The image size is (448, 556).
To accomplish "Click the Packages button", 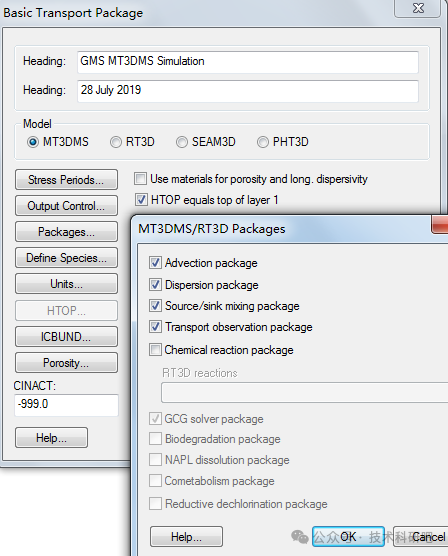I will pyautogui.click(x=66, y=232).
